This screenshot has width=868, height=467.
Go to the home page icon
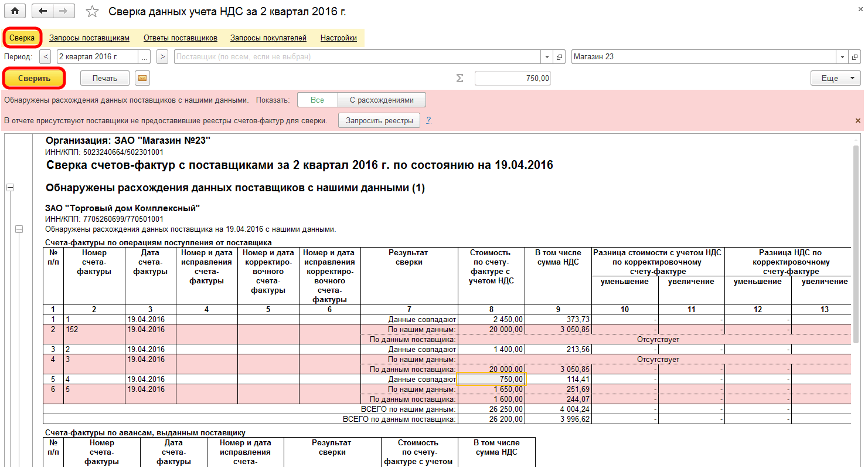tap(15, 11)
